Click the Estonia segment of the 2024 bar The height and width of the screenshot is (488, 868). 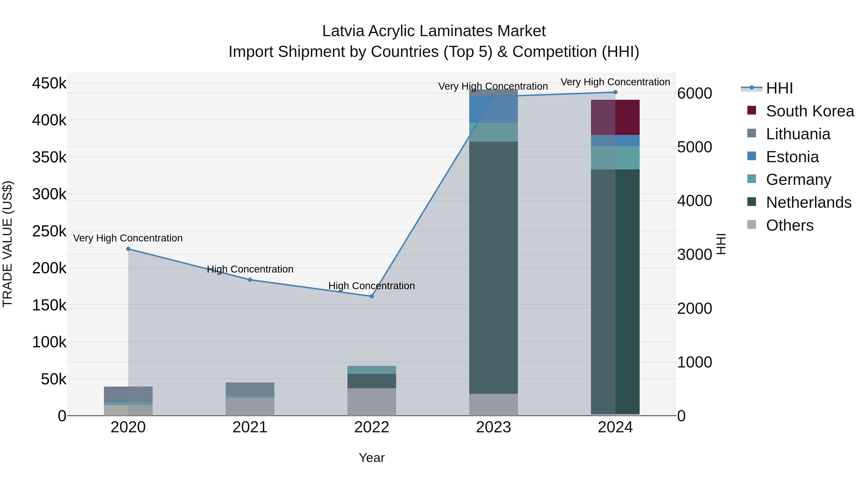(615, 141)
